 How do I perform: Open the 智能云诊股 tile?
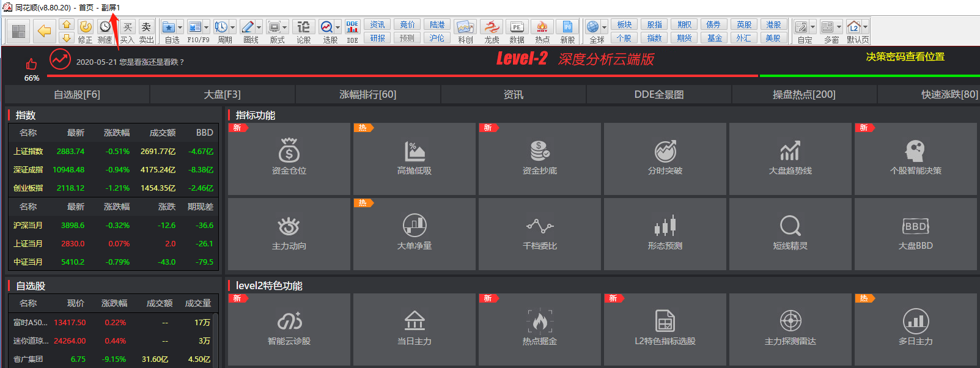click(289, 329)
